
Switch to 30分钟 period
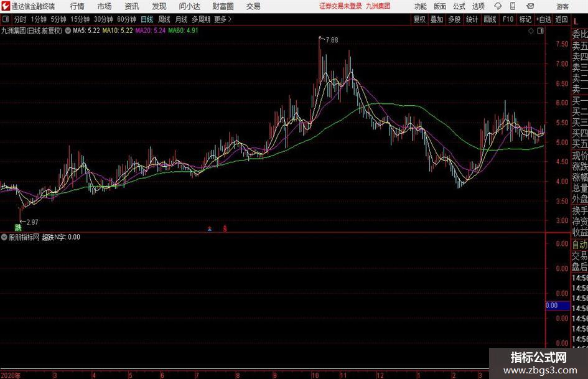(103, 19)
